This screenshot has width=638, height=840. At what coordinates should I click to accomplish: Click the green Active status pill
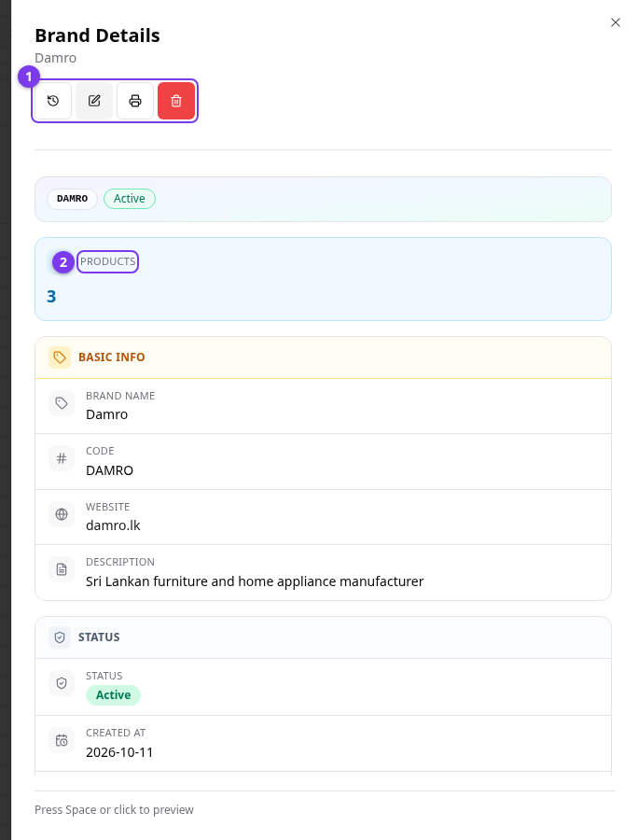click(113, 695)
